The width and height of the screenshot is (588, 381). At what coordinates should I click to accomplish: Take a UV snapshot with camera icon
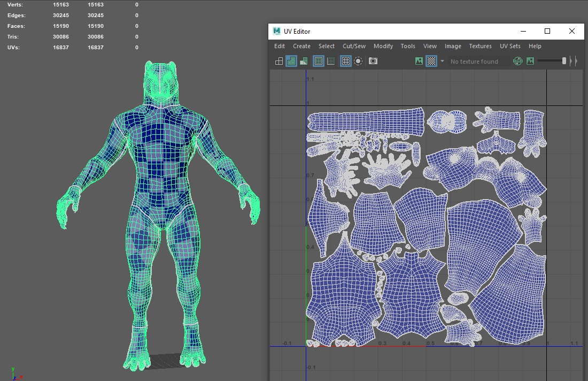pyautogui.click(x=373, y=61)
